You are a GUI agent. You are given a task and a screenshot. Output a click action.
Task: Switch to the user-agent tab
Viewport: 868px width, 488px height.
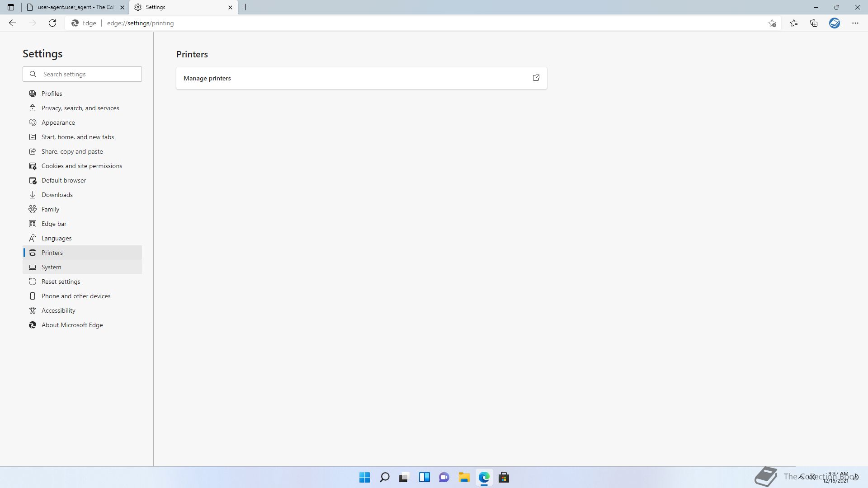click(x=76, y=7)
